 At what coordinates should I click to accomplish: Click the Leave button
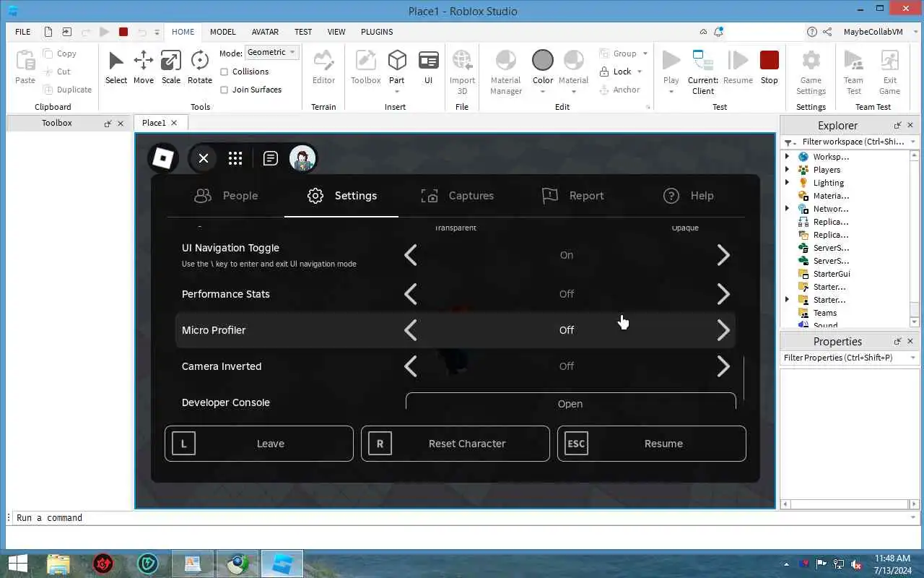[x=259, y=444]
